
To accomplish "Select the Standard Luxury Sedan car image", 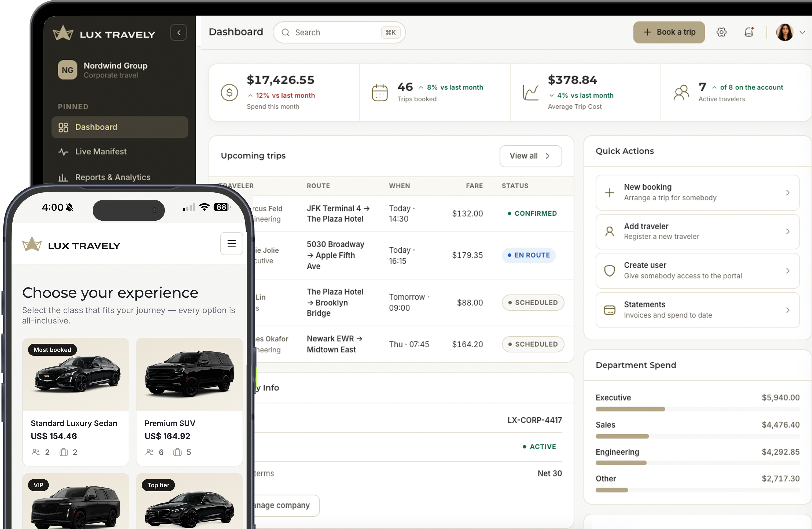I will pyautogui.click(x=76, y=375).
